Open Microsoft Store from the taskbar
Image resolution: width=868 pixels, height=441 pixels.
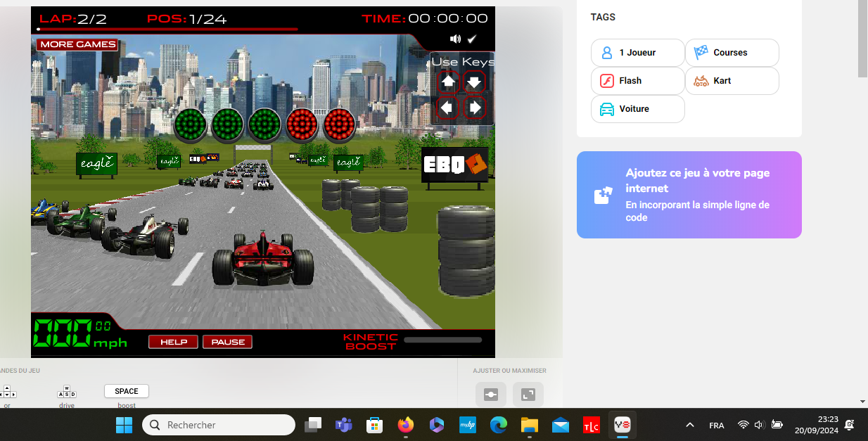[374, 425]
